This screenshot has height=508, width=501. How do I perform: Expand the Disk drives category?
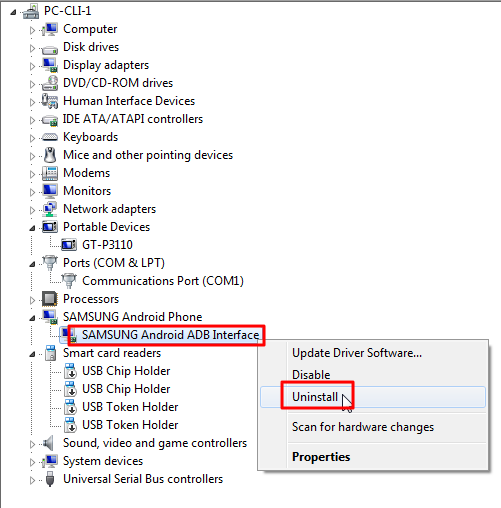32,48
